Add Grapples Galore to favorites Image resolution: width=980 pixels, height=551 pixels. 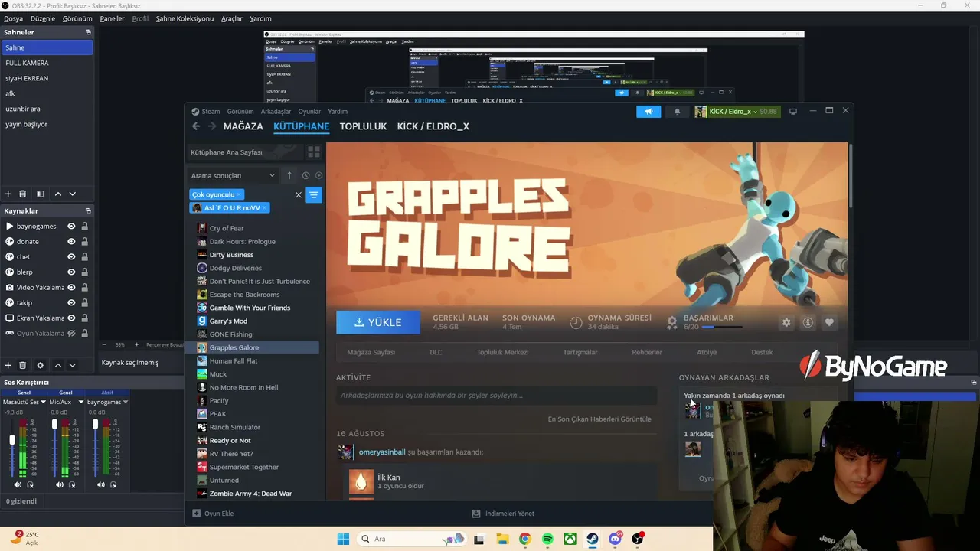[829, 322]
